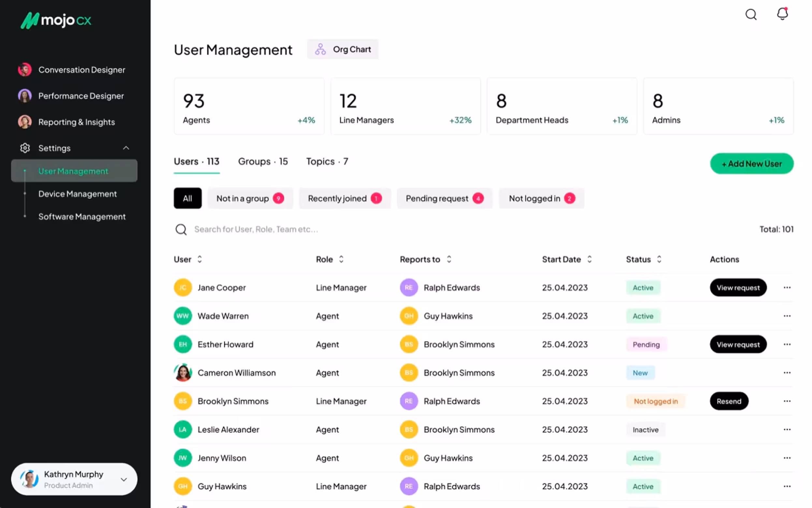Screen dimensions: 812x508
Task: Select Performance Designer in the sidebar
Action: pyautogui.click(x=81, y=96)
